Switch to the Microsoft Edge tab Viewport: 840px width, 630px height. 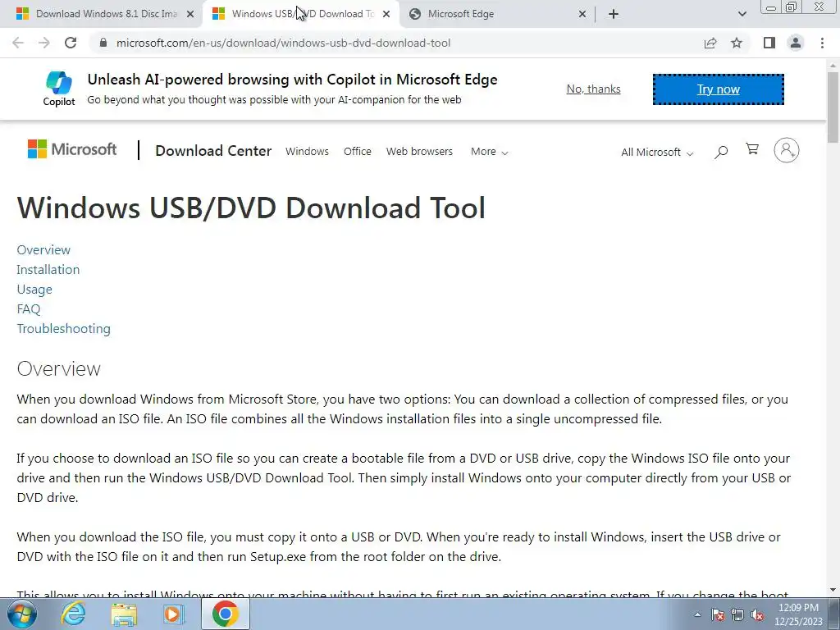click(497, 14)
